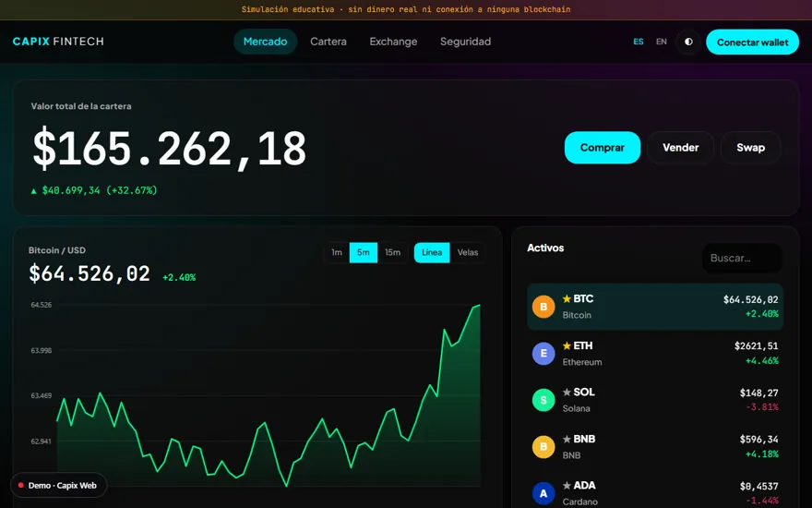This screenshot has height=508, width=812.
Task: Toggle the ETH favorite star
Action: tap(567, 345)
